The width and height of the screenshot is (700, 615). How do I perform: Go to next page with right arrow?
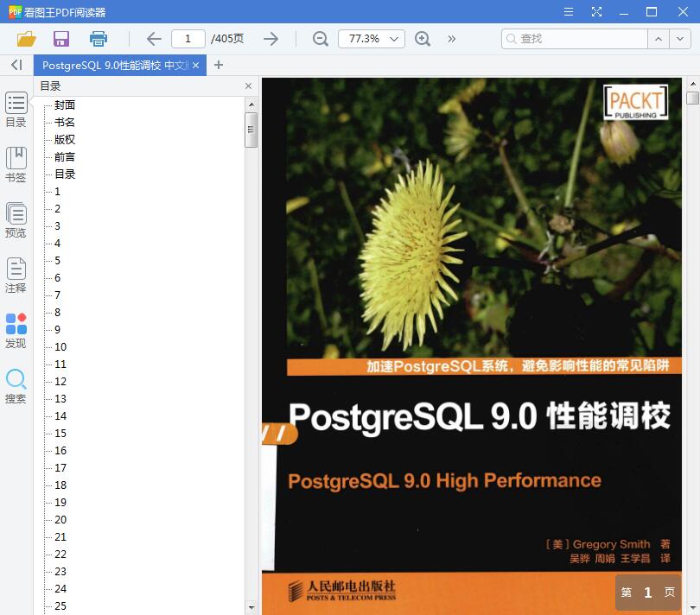coord(270,39)
